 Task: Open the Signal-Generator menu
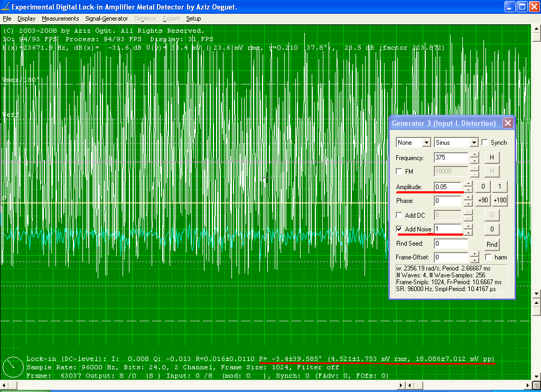click(x=107, y=18)
